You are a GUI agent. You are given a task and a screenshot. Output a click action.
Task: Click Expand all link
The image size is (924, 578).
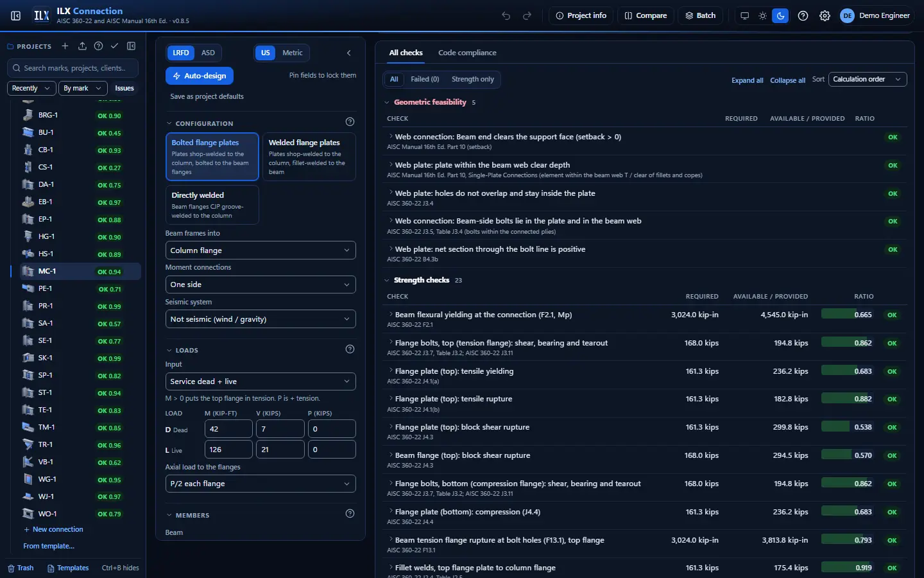748,80
